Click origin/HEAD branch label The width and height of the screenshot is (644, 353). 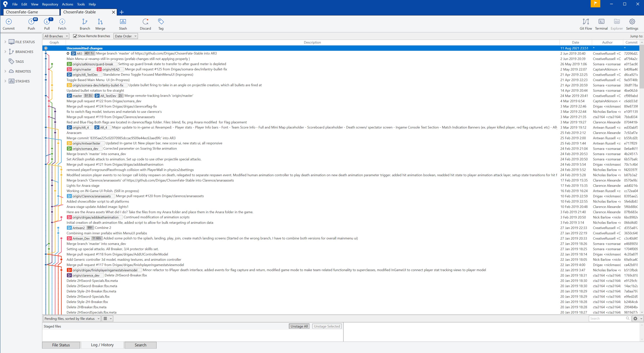coord(110,69)
